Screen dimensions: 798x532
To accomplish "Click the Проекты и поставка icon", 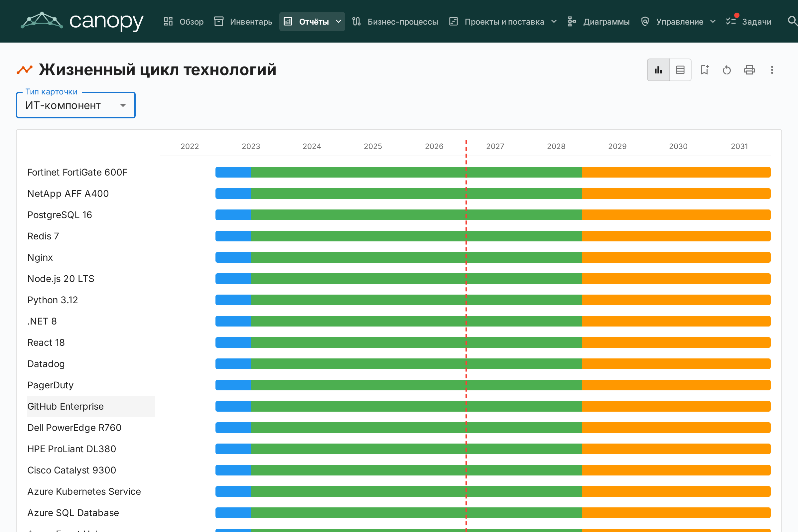I will (x=454, y=22).
